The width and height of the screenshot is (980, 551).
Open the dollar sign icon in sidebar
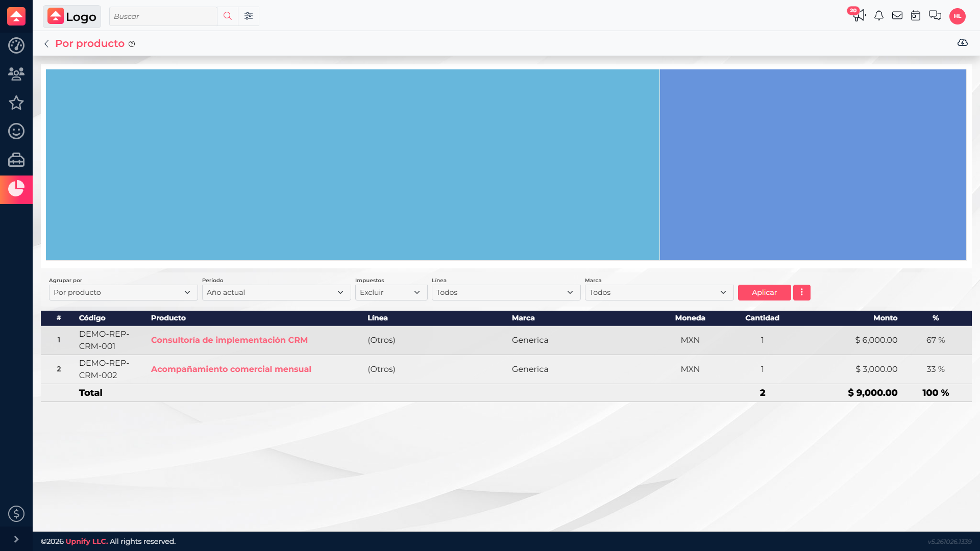pos(16,514)
